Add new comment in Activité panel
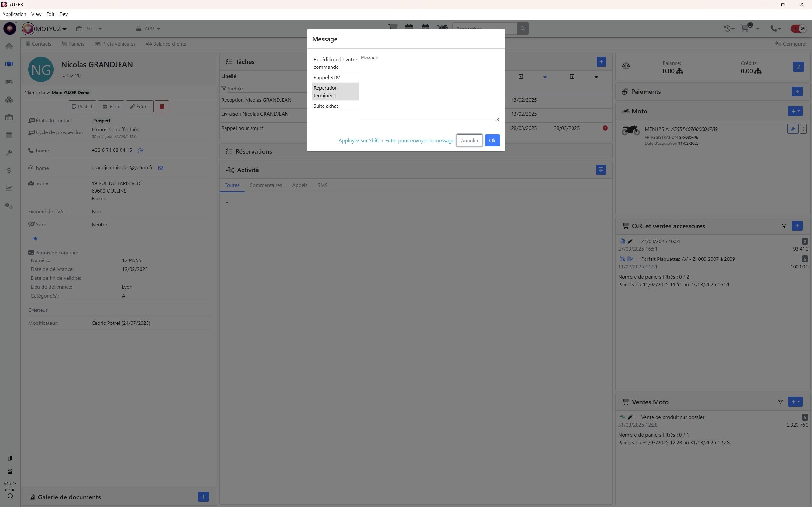Screen dimensions: 812x507 [601, 170]
